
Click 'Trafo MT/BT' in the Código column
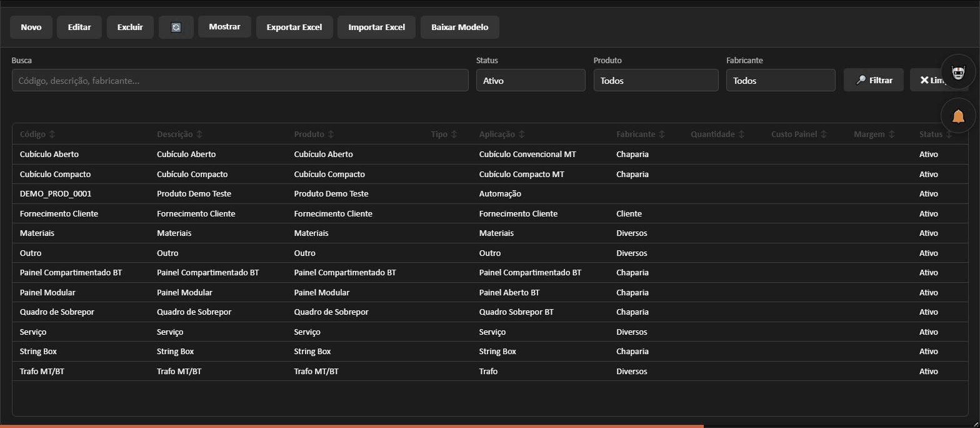[42, 371]
